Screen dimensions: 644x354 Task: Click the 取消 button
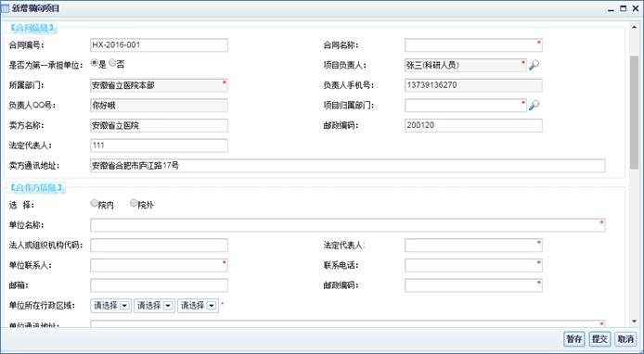point(625,339)
